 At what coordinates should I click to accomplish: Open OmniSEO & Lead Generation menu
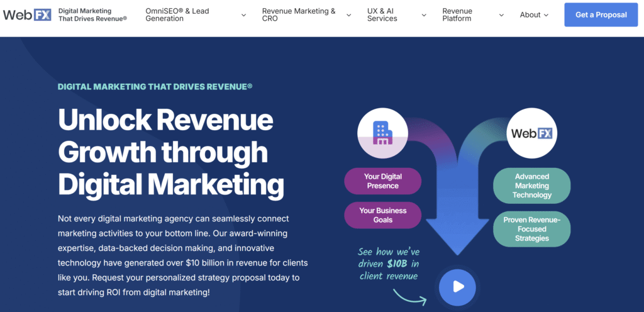pyautogui.click(x=177, y=14)
